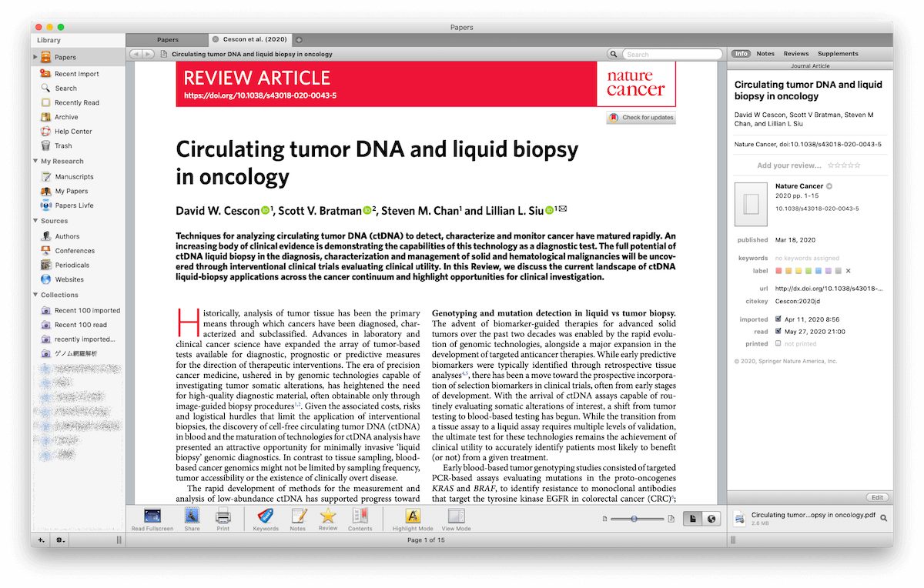Enable Highlight Mode
The height and width of the screenshot is (588, 924).
413,516
